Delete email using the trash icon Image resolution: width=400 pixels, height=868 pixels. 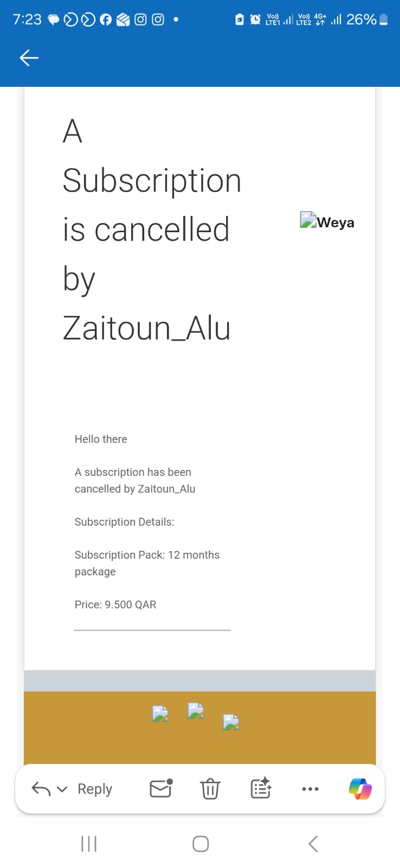210,789
